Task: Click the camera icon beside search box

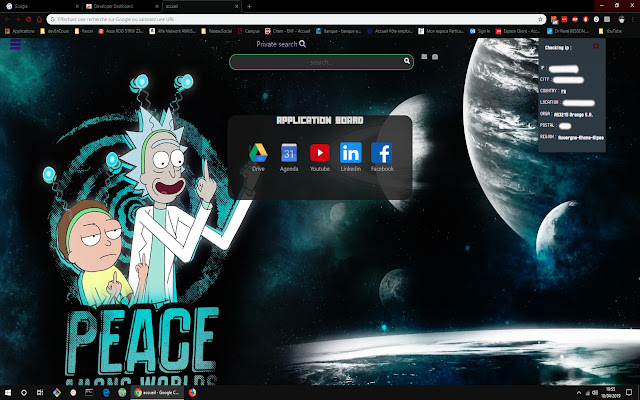Action: [435, 57]
